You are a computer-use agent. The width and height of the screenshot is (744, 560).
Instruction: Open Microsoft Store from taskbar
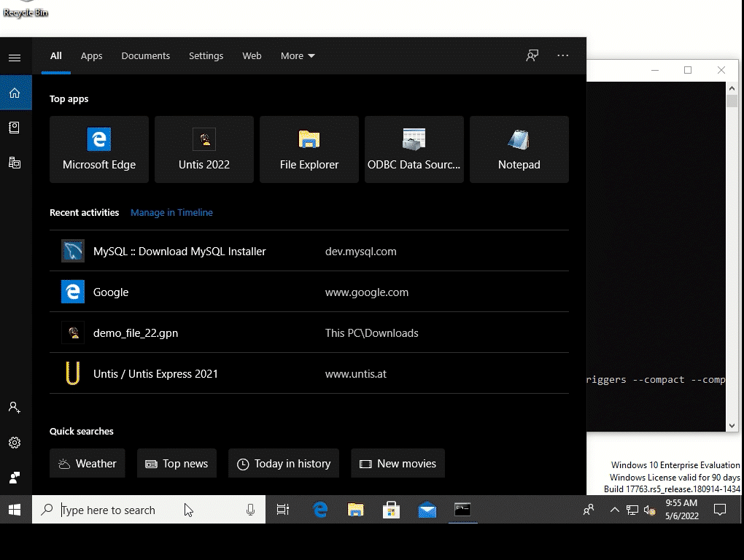click(x=392, y=510)
